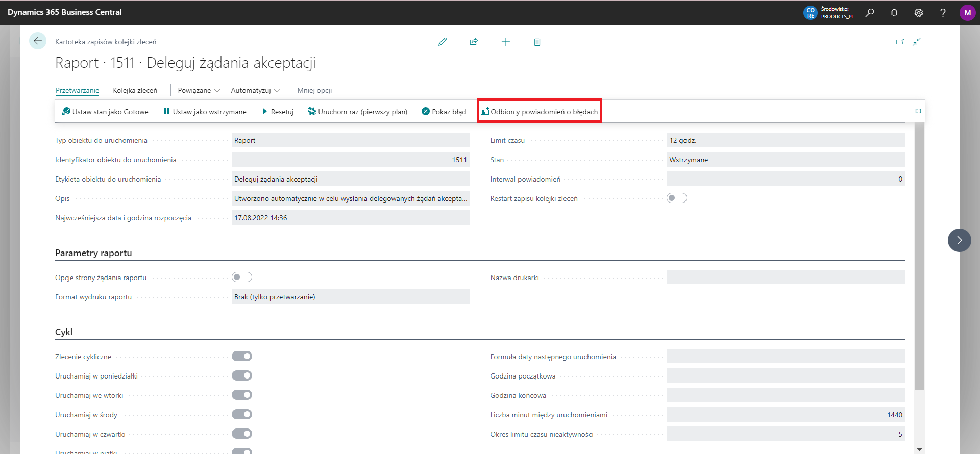The height and width of the screenshot is (454, 980).
Task: Click the Interwał powiadomień field
Action: (x=786, y=179)
